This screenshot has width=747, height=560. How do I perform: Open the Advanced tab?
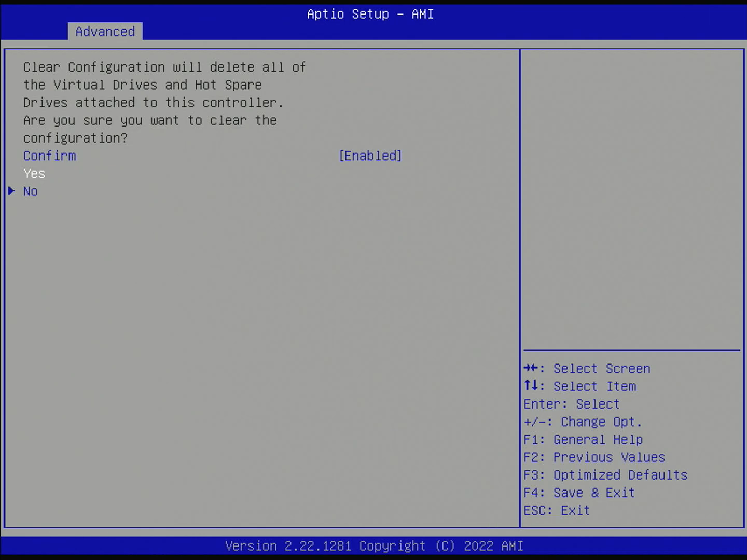tap(105, 32)
